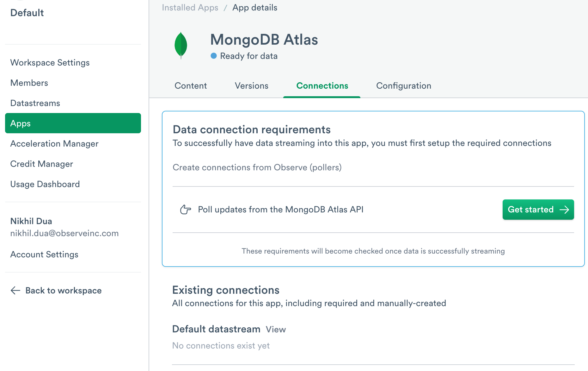The height and width of the screenshot is (371, 588).
Task: Click the Default workspace name
Action: point(27,13)
